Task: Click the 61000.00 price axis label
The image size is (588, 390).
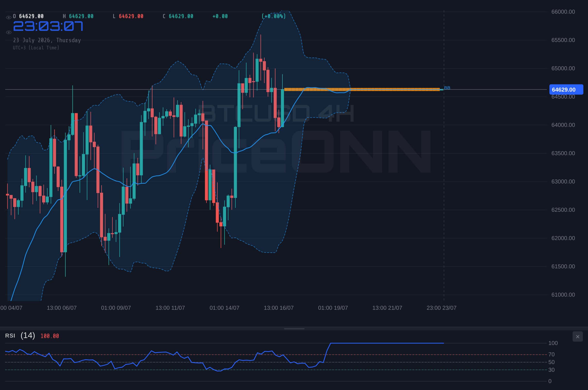Action: click(x=563, y=295)
